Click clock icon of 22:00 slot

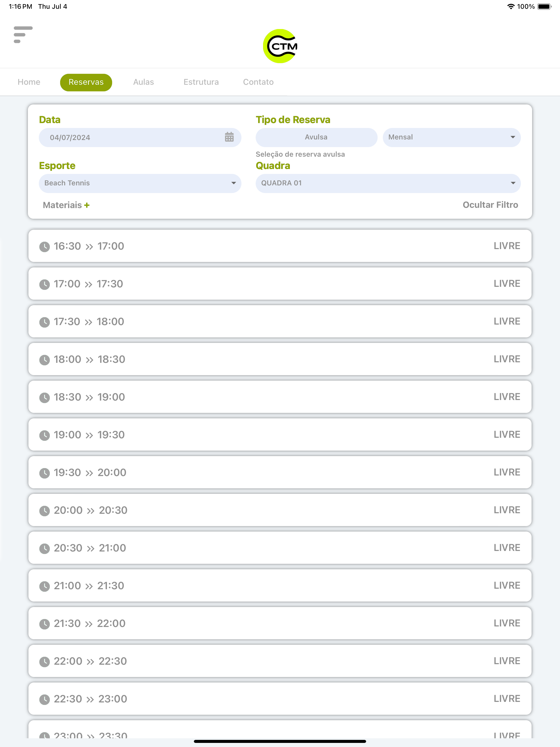coord(45,662)
